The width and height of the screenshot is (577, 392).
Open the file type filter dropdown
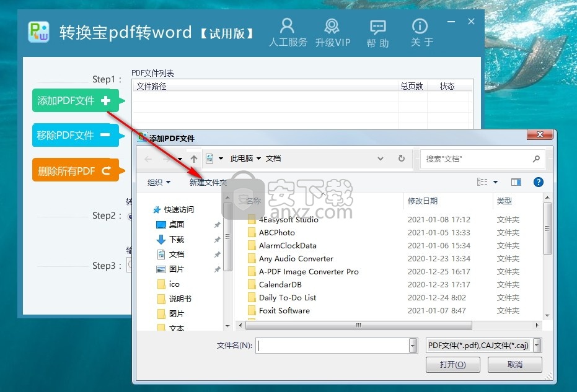click(x=537, y=346)
